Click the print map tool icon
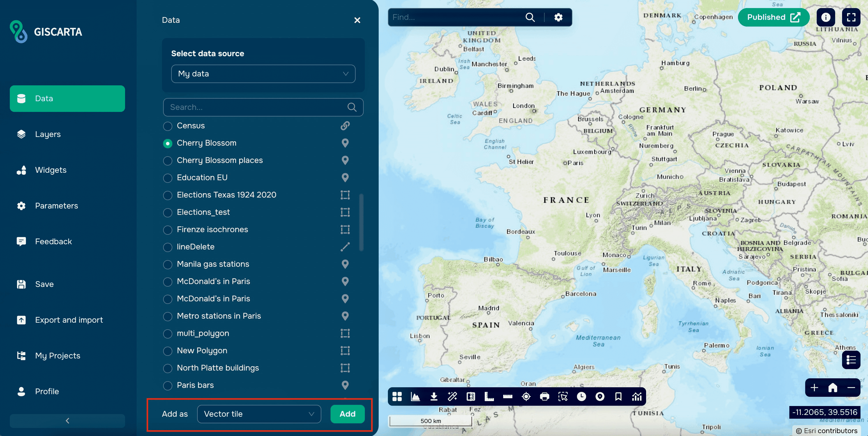Viewport: 868px width, 436px height. pyautogui.click(x=545, y=396)
